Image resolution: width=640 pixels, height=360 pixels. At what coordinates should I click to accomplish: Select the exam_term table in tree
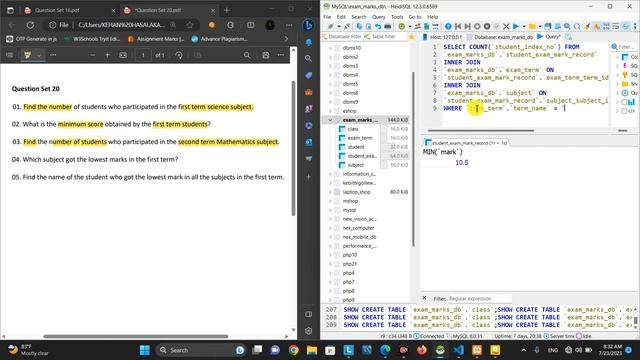coord(360,138)
